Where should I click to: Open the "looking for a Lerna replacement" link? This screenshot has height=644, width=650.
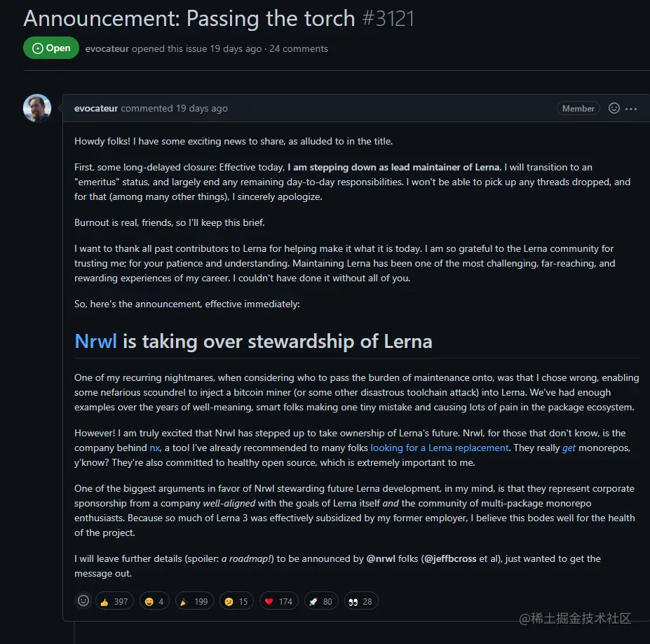point(440,448)
